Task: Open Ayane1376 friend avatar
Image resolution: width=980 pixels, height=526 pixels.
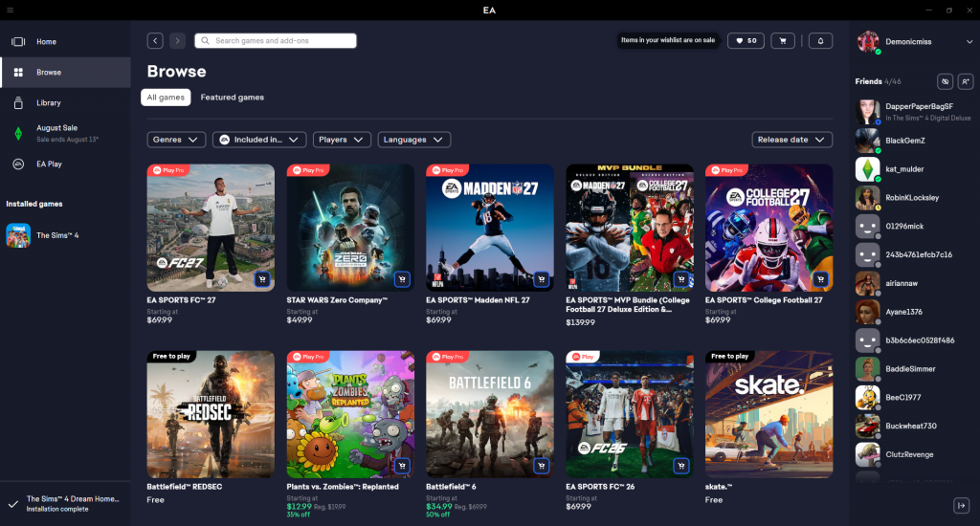Action: coord(867,312)
